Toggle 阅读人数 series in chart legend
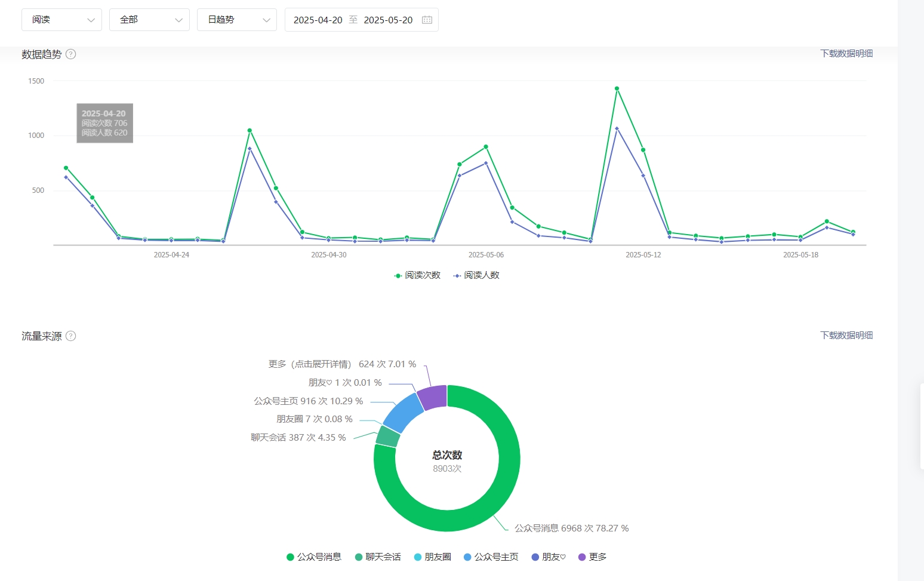 476,275
